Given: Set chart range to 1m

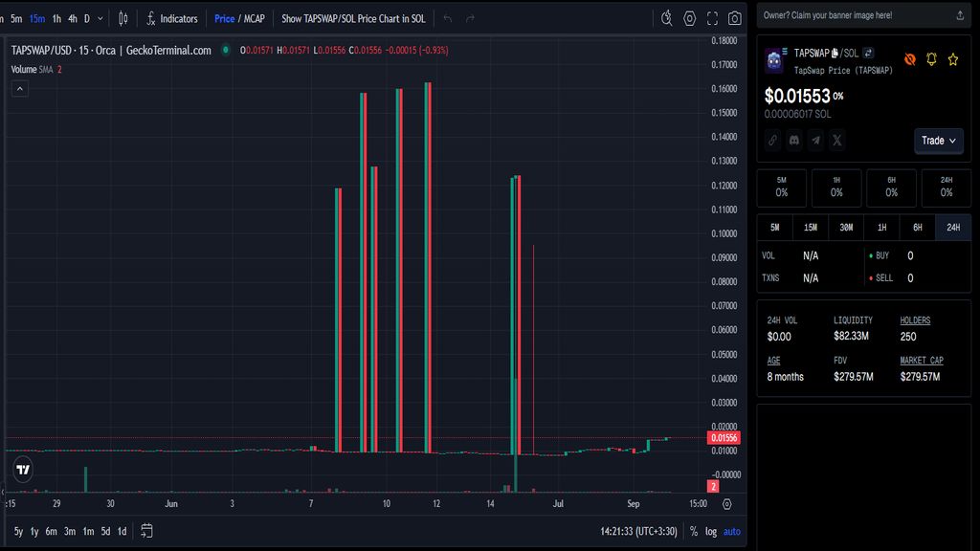Looking at the screenshot, I should point(88,532).
